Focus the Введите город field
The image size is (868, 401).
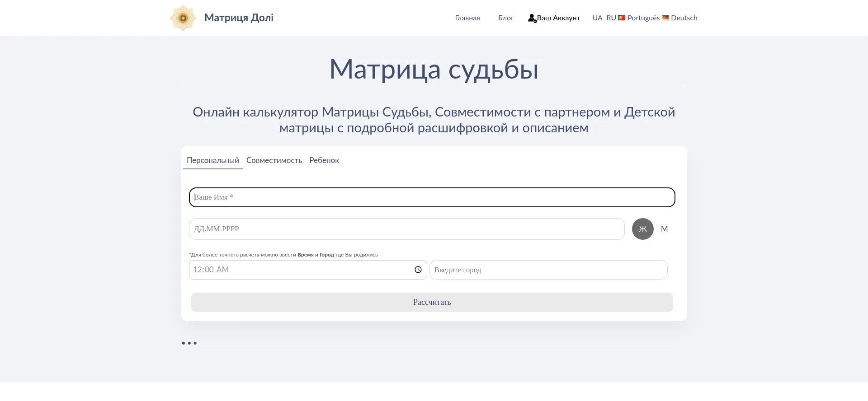(548, 270)
